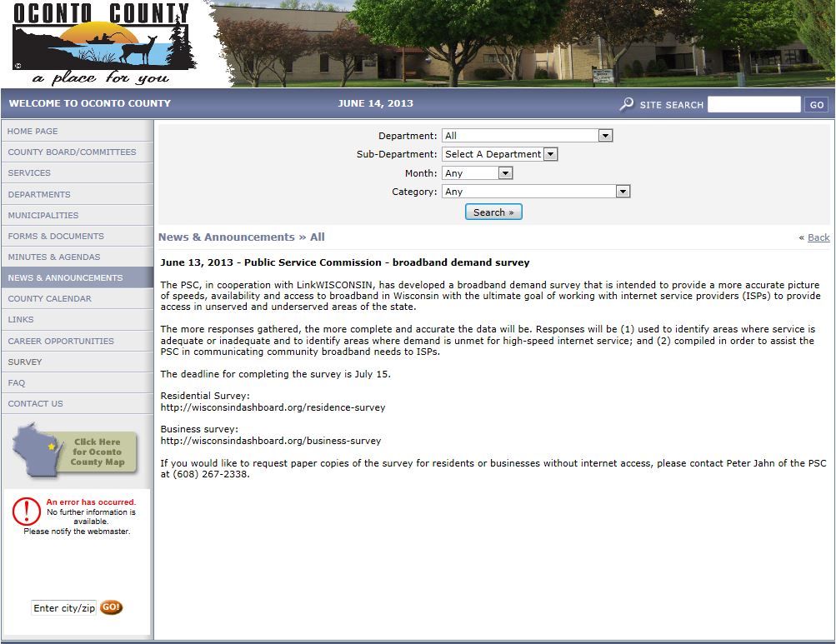836x644 pixels.
Task: Click the orange GO! weather button
Action: pyautogui.click(x=111, y=607)
